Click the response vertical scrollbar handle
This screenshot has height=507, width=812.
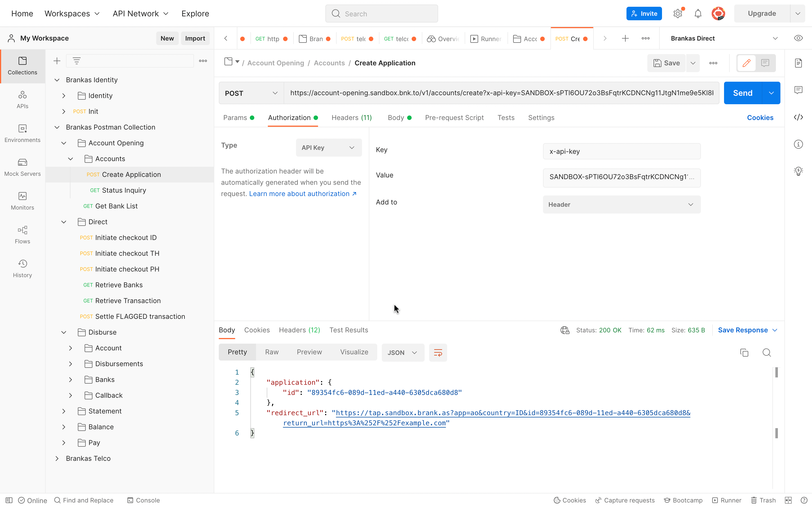(776, 372)
